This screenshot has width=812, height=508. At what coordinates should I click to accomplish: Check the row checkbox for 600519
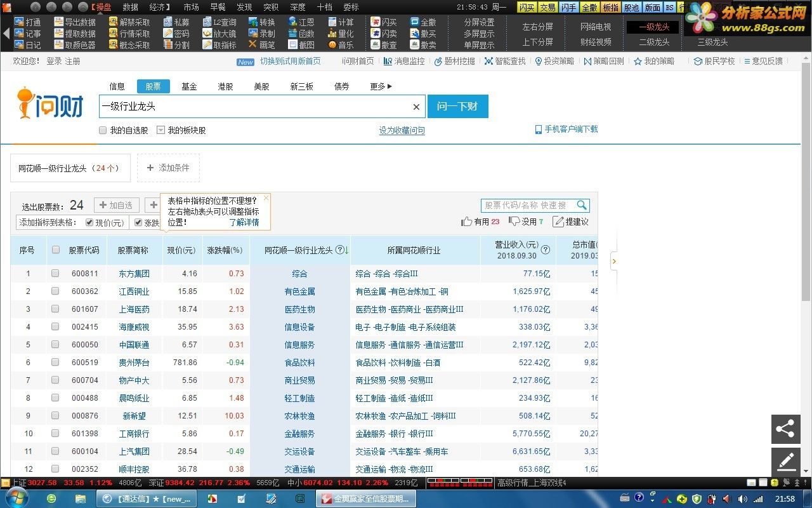(x=55, y=363)
